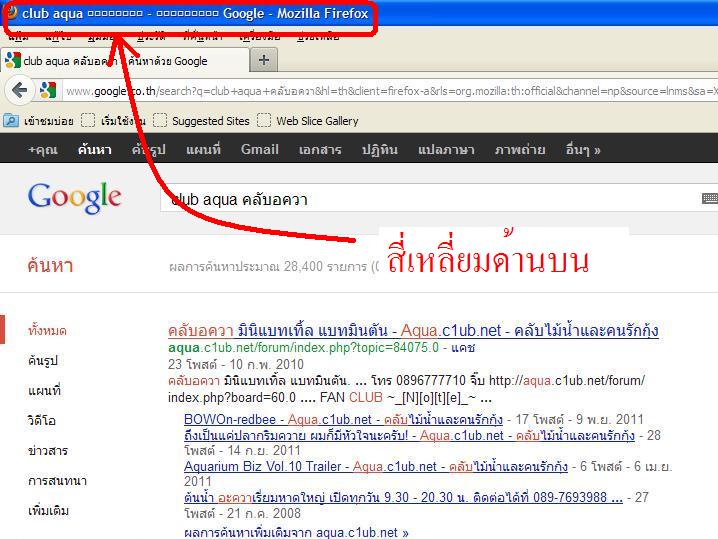
Task: Open the Web Slice Gallery bookmark
Action: [308, 121]
